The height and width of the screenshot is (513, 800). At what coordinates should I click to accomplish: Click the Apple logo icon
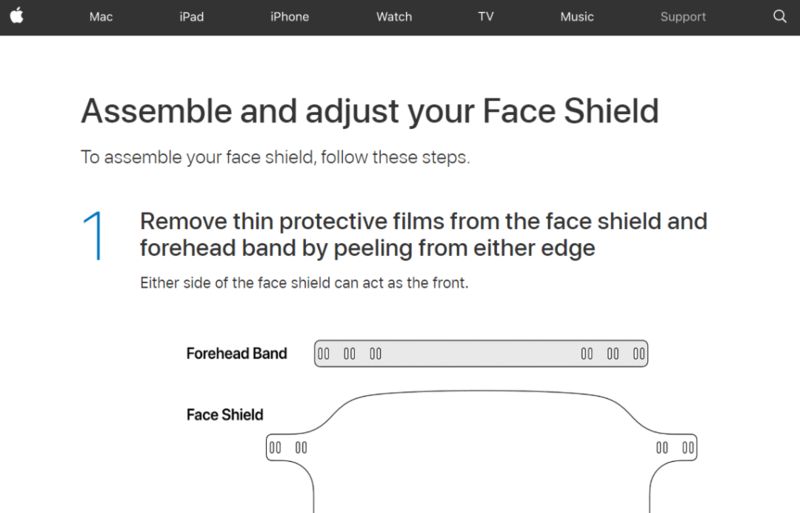pos(16,16)
